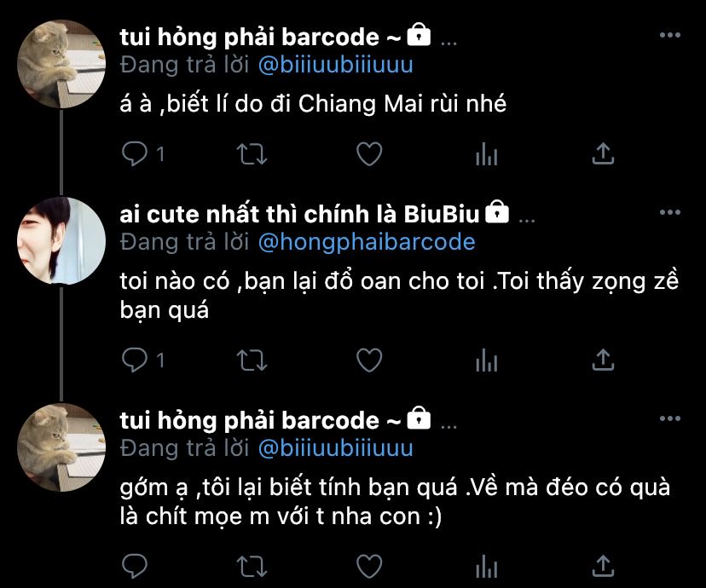Screen dimensions: 706x588
Task: Open more options on BiuBiu's tweet
Action: tap(669, 212)
